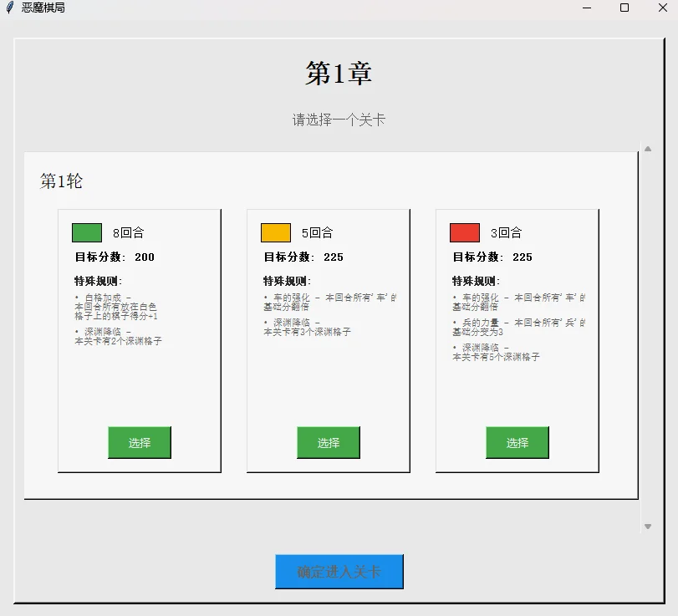Image resolution: width=678 pixels, height=616 pixels.
Task: Click the yellow difficulty swatch on the 5回合 card
Action: (x=276, y=232)
